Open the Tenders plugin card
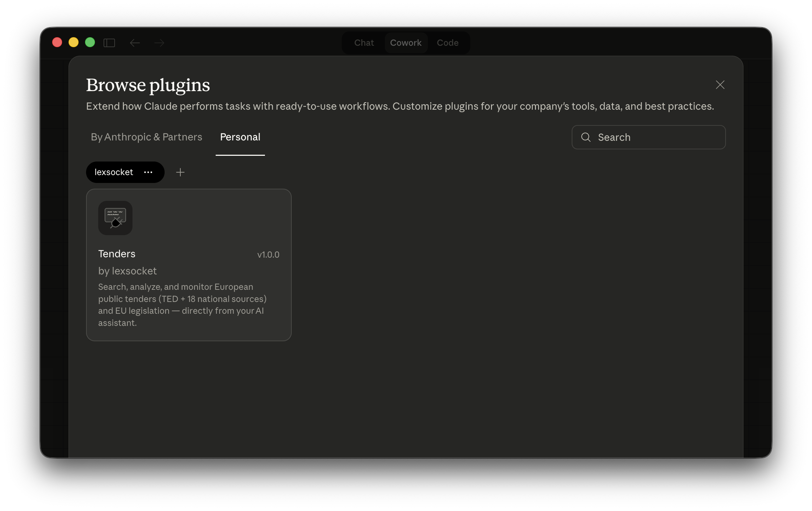812x511 pixels. [x=189, y=264]
